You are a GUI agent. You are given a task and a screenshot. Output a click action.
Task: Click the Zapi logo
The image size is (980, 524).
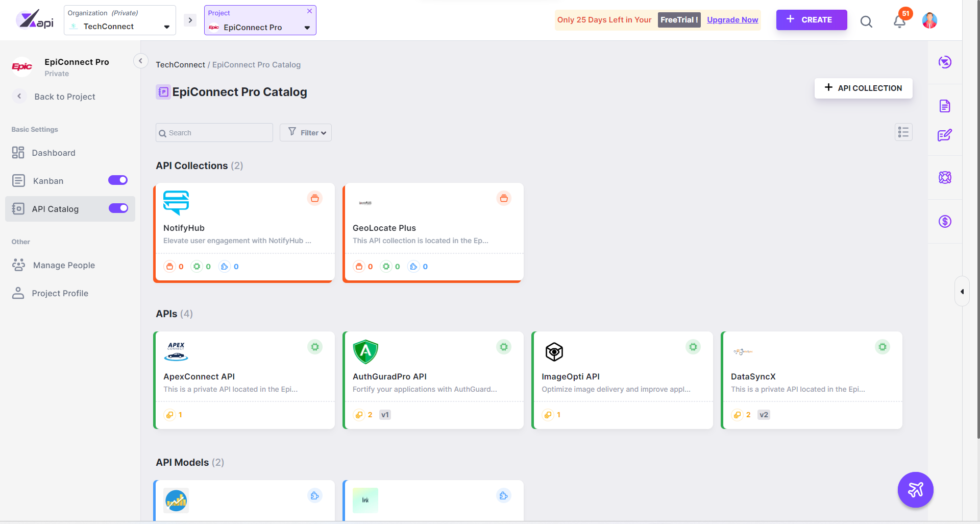[35, 20]
